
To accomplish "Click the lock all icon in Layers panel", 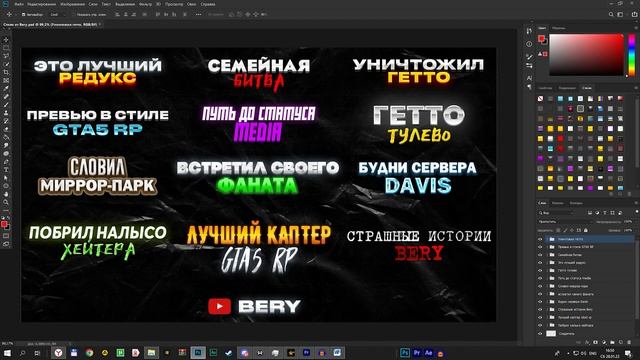I will (586, 231).
